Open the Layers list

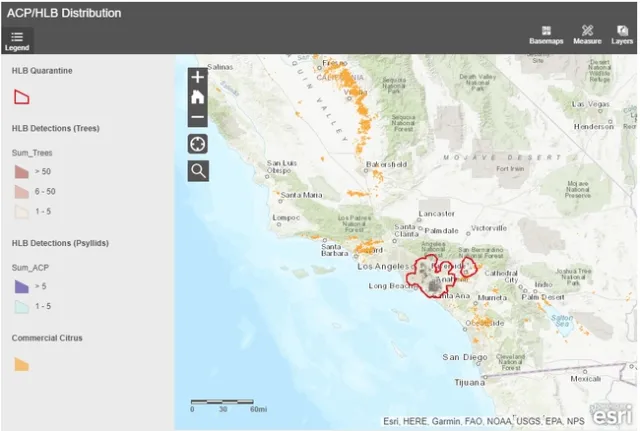click(x=622, y=35)
